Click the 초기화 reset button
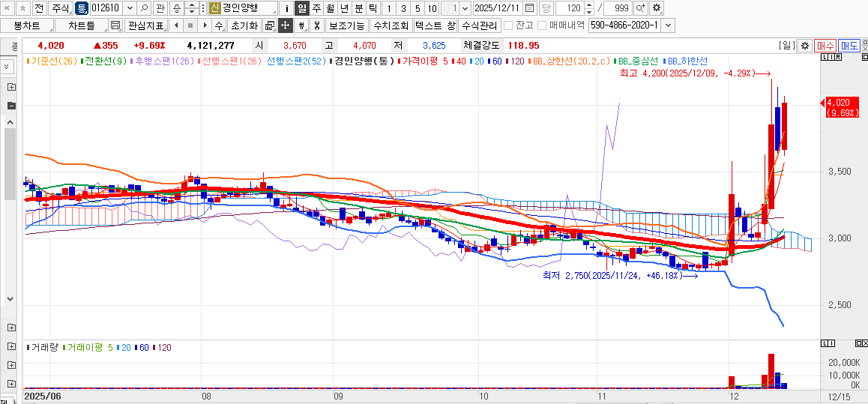This screenshot has height=404, width=868. click(x=244, y=25)
